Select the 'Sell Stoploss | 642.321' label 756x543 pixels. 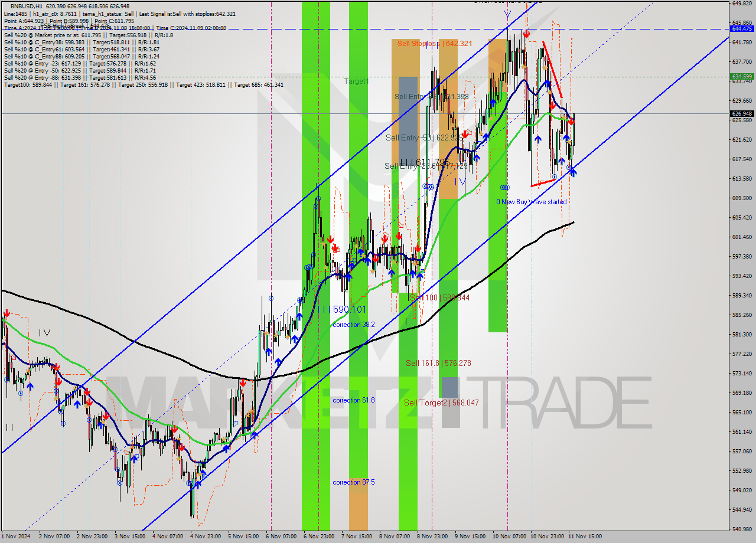tap(435, 43)
